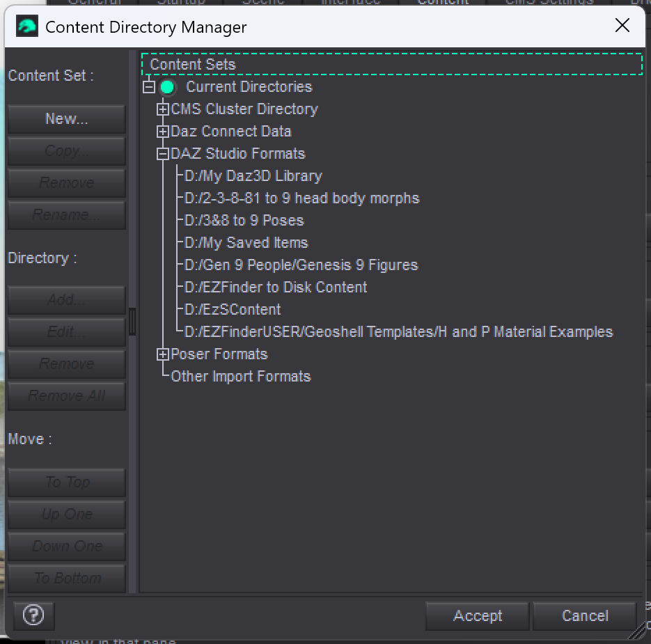
Task: Click the Down One move button
Action: tap(67, 547)
